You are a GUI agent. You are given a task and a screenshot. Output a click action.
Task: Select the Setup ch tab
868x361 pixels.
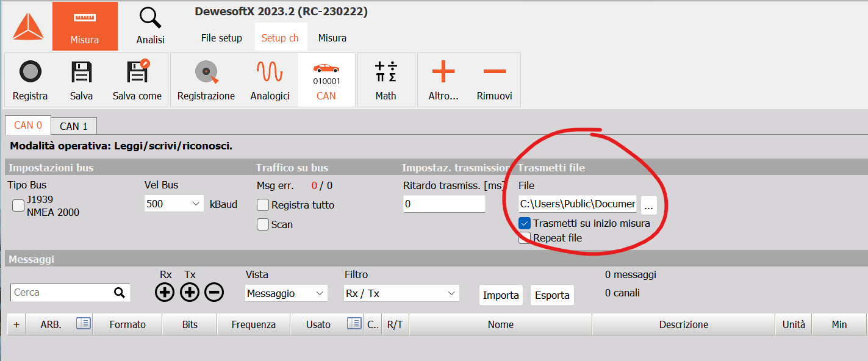click(x=280, y=38)
